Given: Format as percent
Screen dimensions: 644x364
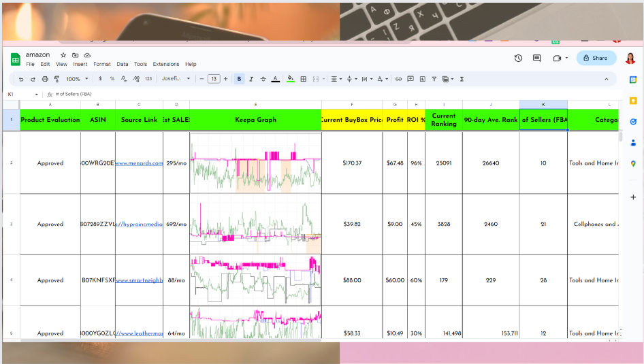Looking at the screenshot, I should (112, 79).
